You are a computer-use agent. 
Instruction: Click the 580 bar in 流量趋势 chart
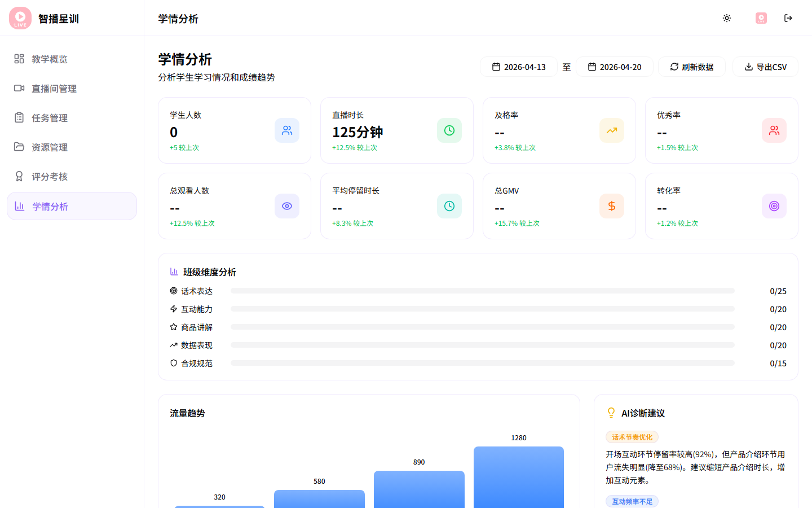(319, 499)
